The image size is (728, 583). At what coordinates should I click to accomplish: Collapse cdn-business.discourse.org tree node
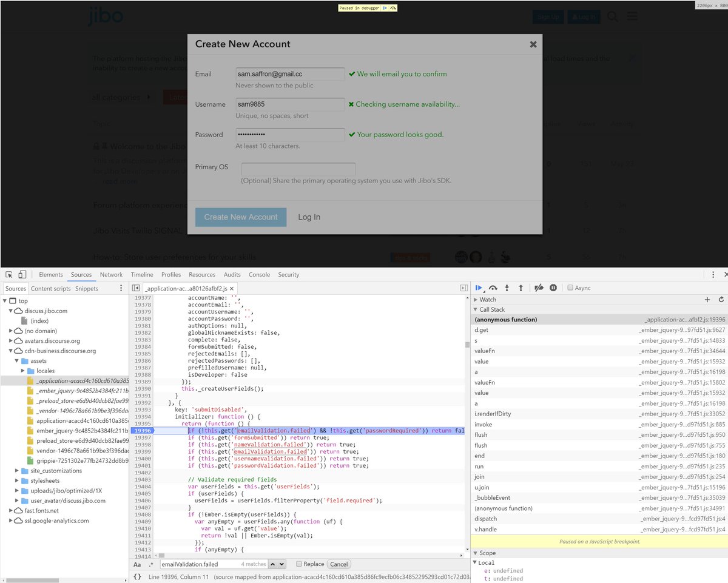(12, 351)
